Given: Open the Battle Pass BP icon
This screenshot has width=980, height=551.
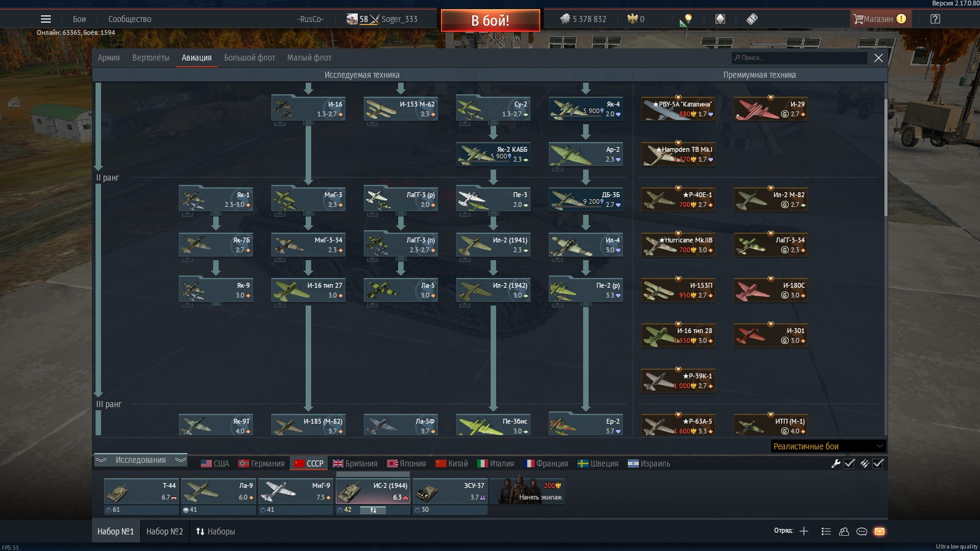Looking at the screenshot, I should click(x=752, y=19).
